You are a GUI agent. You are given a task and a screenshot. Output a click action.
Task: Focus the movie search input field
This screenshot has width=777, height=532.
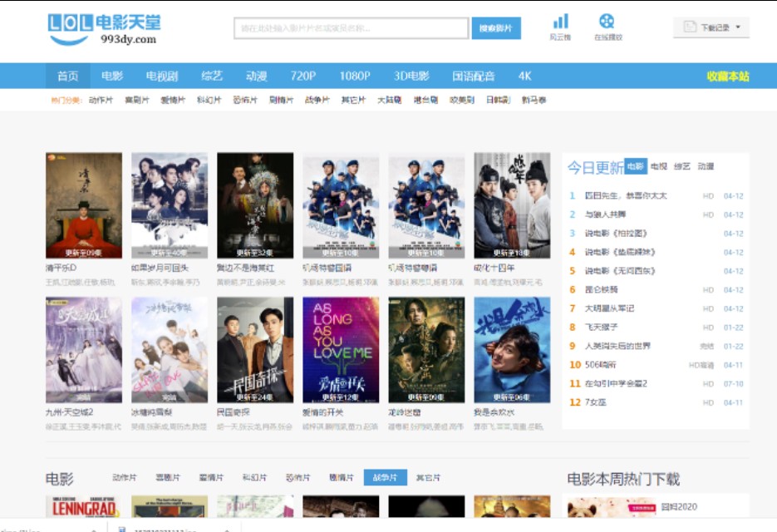click(351, 28)
